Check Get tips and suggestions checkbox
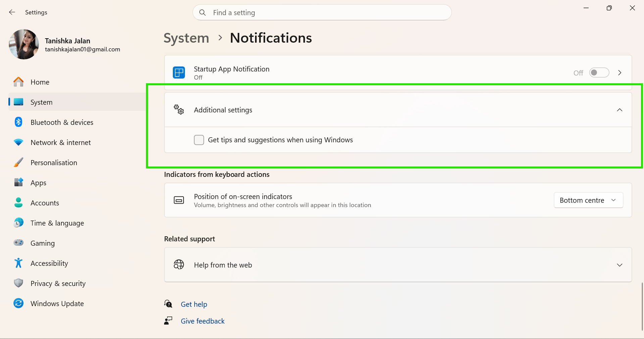Screen dimensions: 644x339 [199, 140]
